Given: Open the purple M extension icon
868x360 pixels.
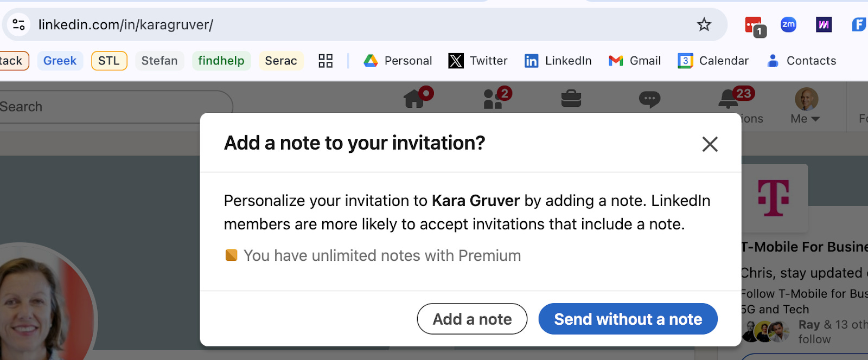Looking at the screenshot, I should pos(824,24).
